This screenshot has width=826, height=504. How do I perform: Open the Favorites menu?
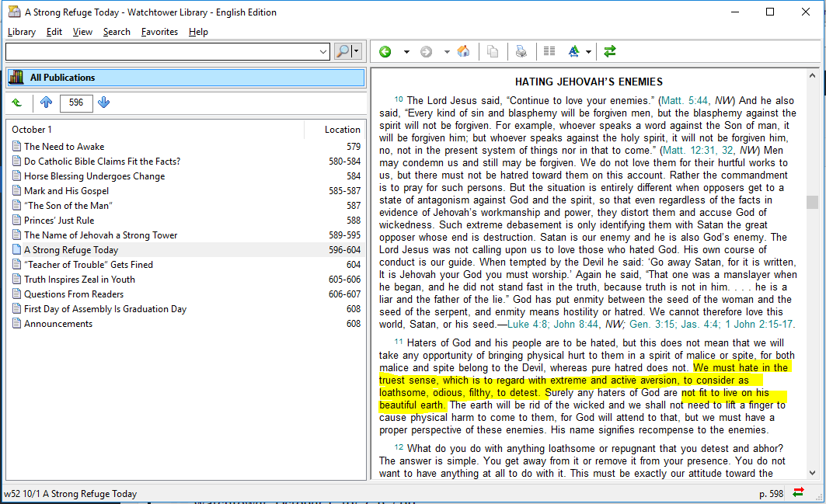pos(159,32)
